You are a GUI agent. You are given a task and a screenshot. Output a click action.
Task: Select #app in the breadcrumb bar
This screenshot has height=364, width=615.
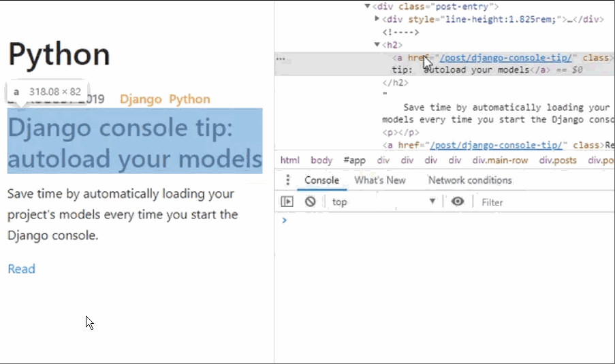pyautogui.click(x=355, y=161)
